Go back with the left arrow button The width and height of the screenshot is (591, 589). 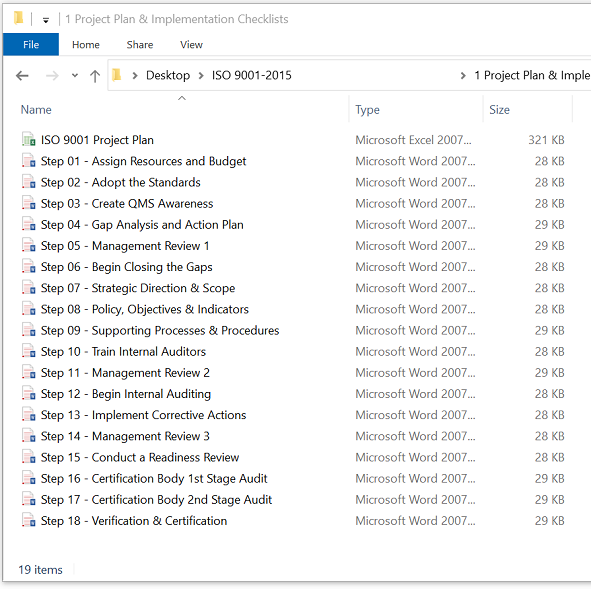pyautogui.click(x=22, y=76)
